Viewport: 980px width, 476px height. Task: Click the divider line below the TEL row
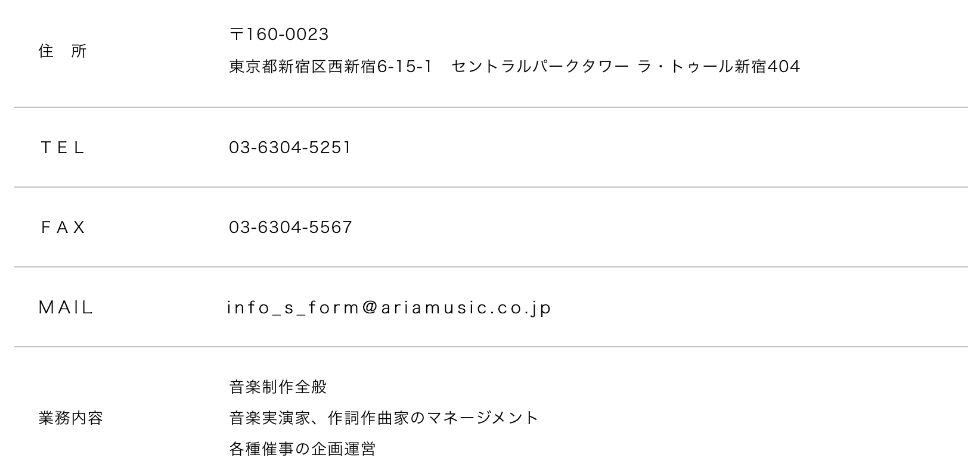pos(491,187)
